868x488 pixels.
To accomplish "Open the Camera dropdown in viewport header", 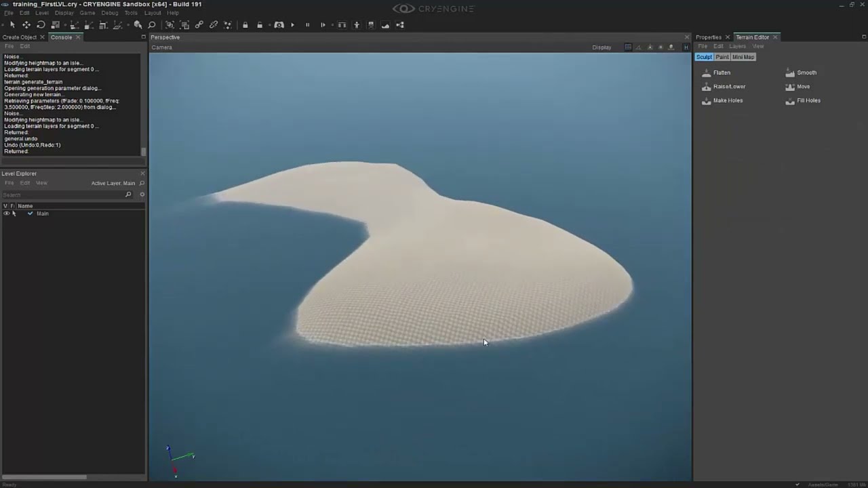I will click(161, 47).
